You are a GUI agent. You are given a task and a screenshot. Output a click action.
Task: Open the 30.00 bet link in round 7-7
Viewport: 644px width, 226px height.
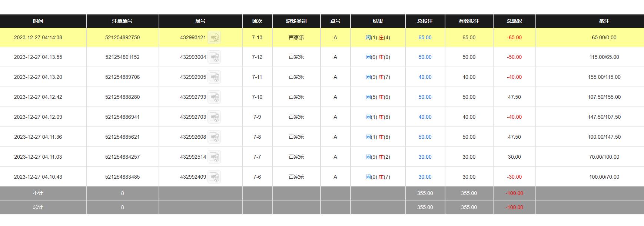point(425,157)
